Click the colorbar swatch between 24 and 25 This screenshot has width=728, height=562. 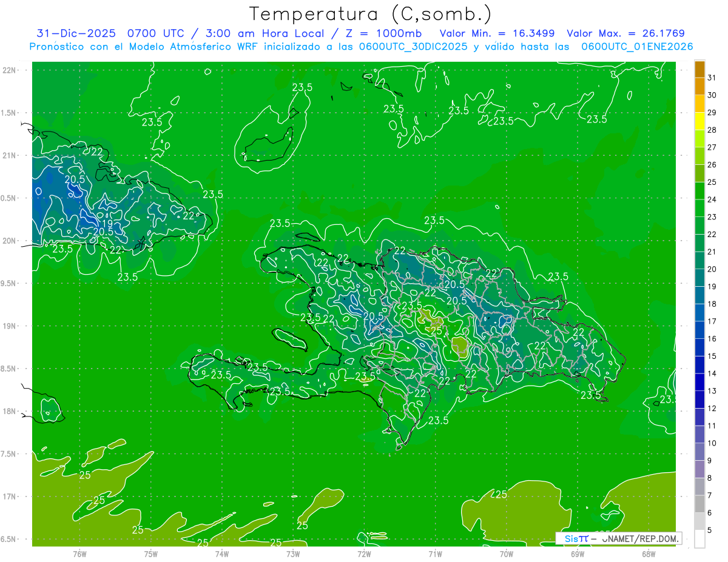point(699,191)
